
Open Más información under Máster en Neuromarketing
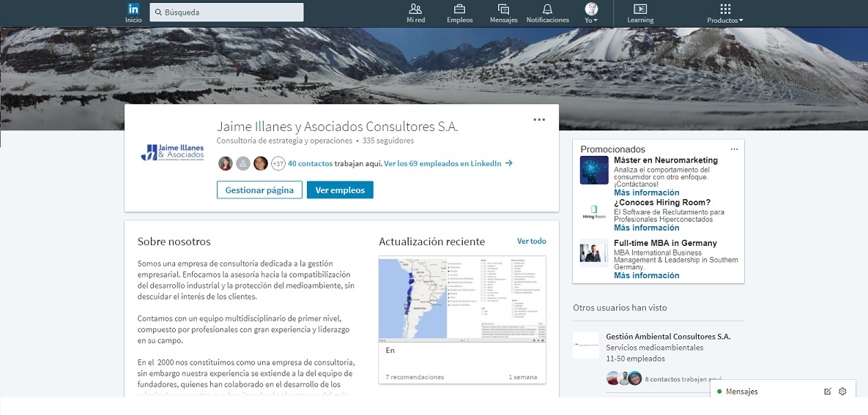647,192
